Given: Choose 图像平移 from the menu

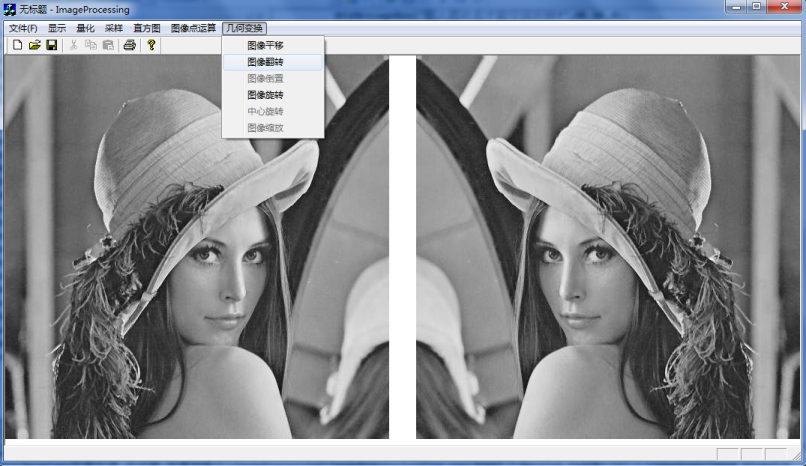Looking at the screenshot, I should [273, 45].
